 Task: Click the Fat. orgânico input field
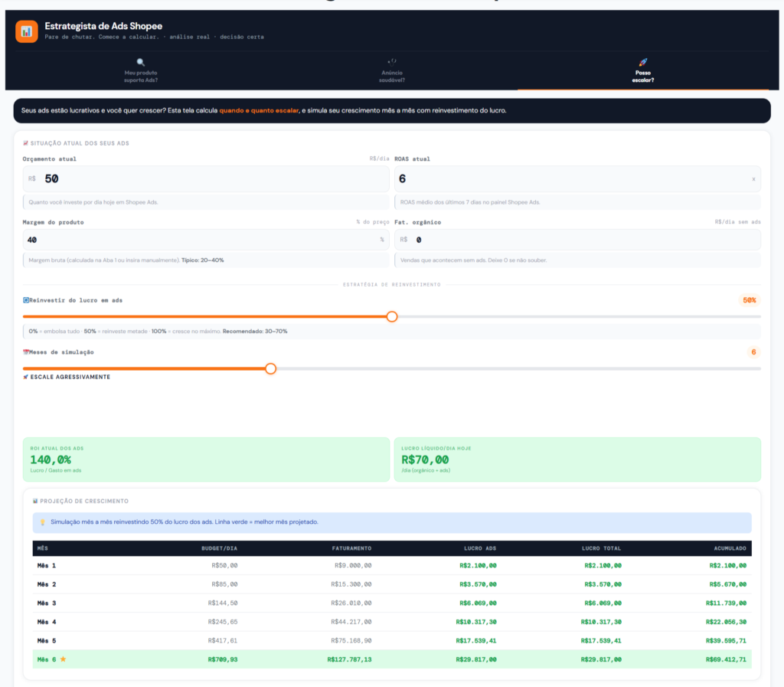point(577,240)
